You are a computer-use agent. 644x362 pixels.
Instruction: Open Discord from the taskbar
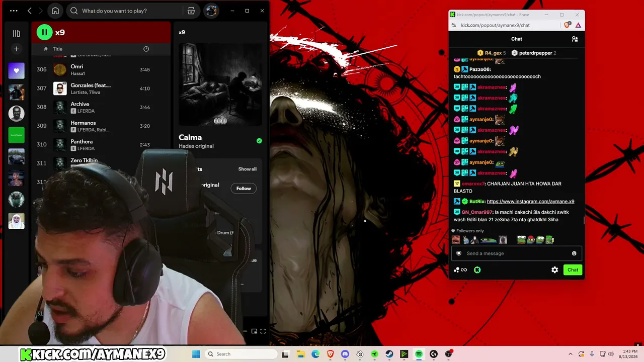(345, 354)
